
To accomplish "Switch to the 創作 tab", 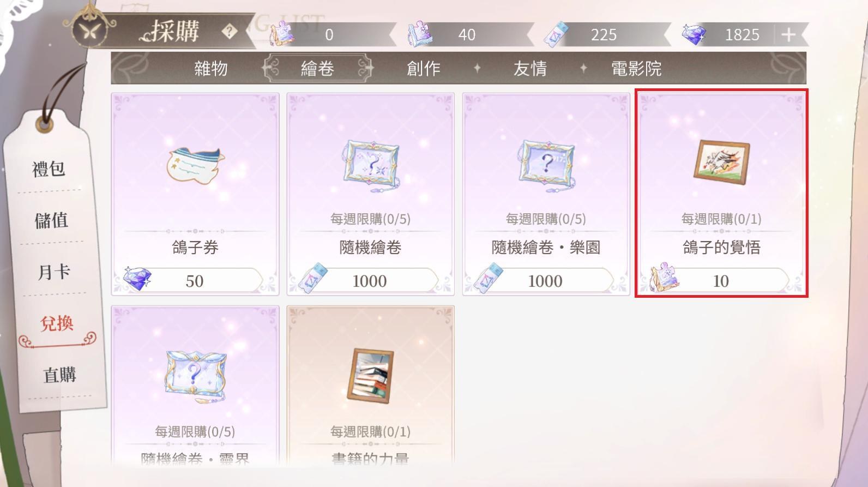I will pyautogui.click(x=424, y=69).
